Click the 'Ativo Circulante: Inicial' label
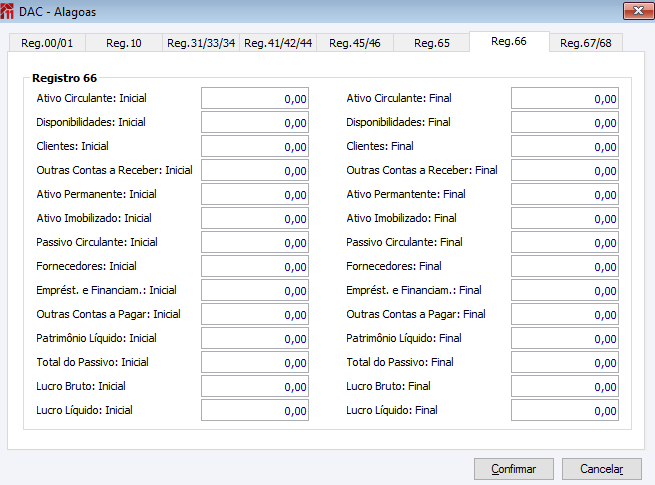Viewport: 655px width, 485px height. coord(91,98)
